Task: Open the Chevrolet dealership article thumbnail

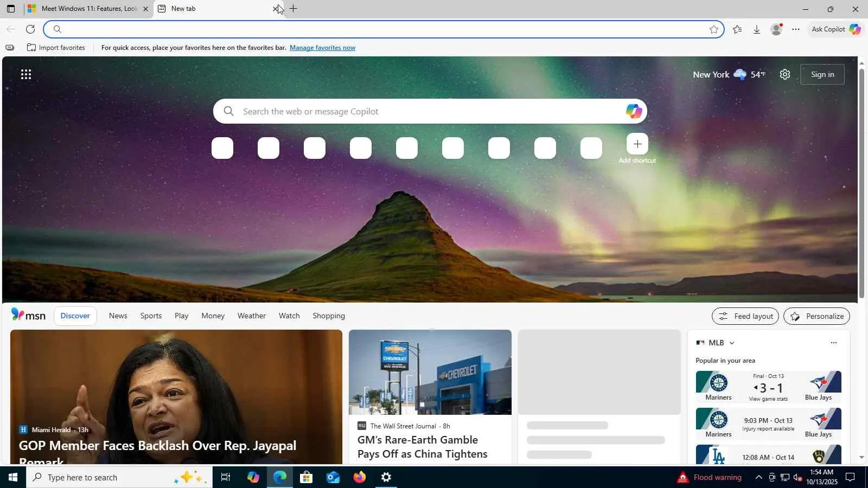Action: [430, 372]
